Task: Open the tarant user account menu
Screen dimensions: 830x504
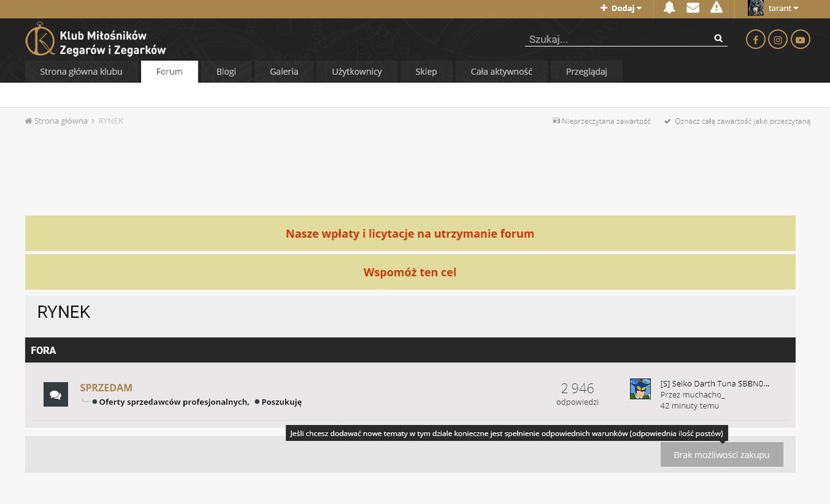Action: (x=773, y=8)
